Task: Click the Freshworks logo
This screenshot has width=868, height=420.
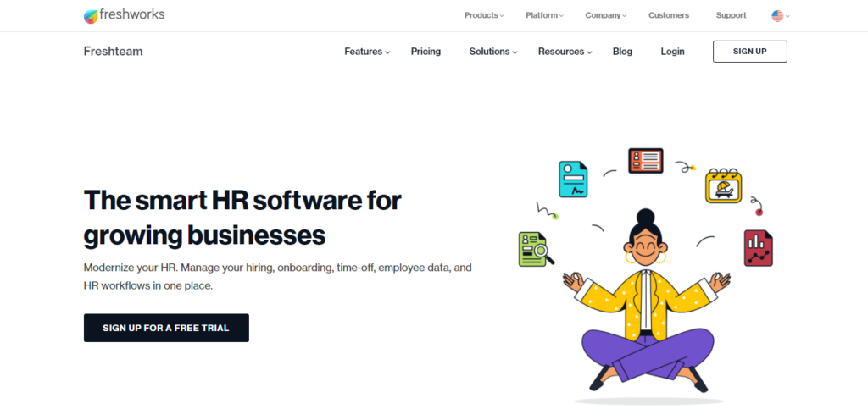Action: 124,15
